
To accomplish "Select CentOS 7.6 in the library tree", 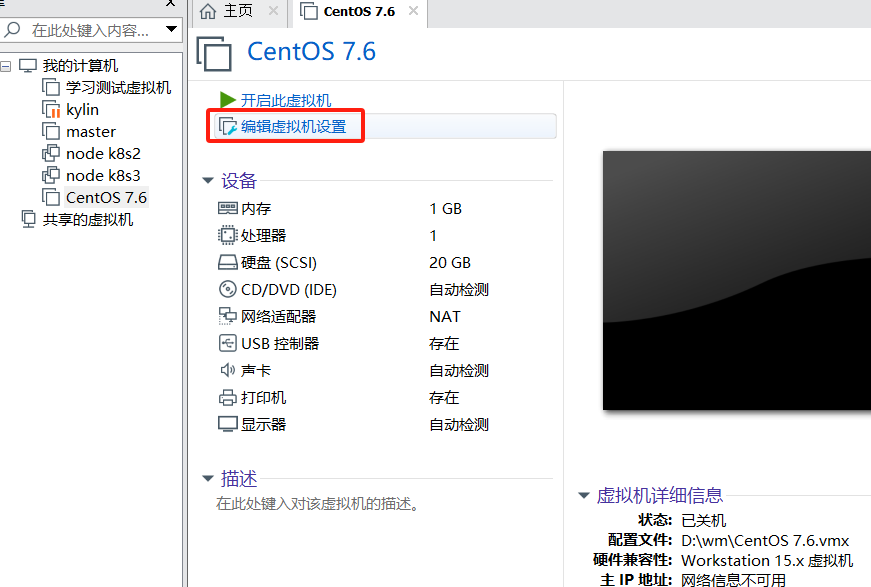I will (x=106, y=198).
